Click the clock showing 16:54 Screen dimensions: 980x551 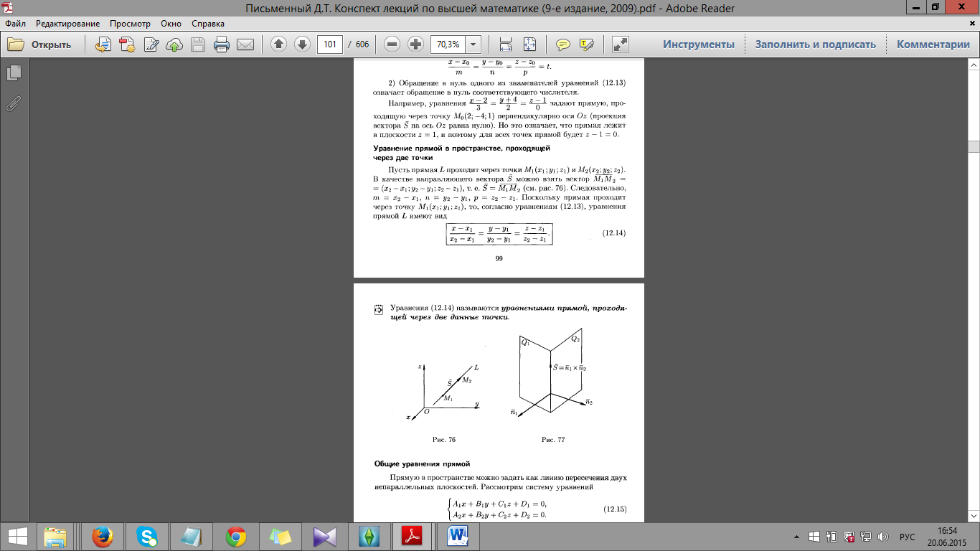tap(947, 530)
